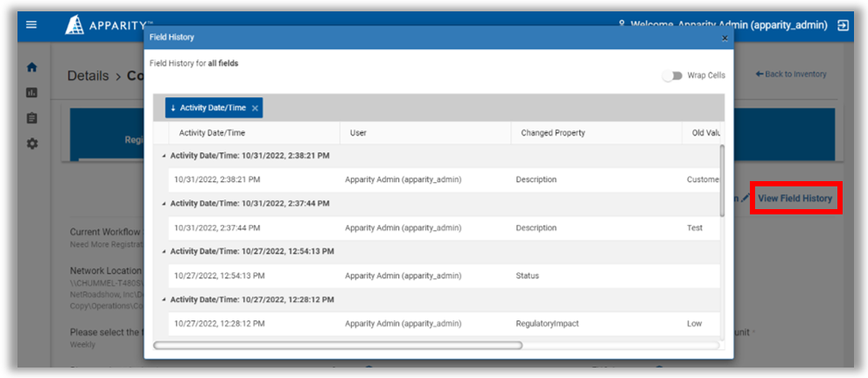Click the View Field History link
This screenshot has width=868, height=378.
[x=794, y=198]
